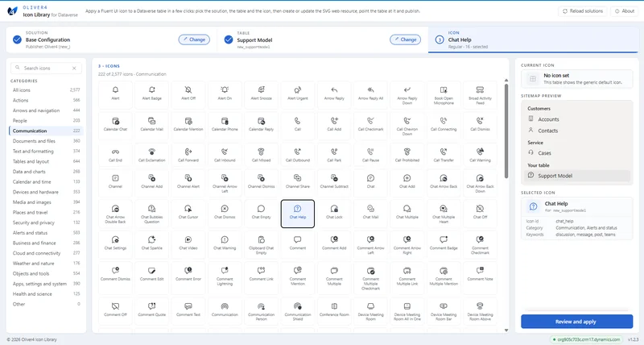Screen dimensions: 644x345
Task: Select the Chat Multiple Heart icon
Action: [444, 214]
